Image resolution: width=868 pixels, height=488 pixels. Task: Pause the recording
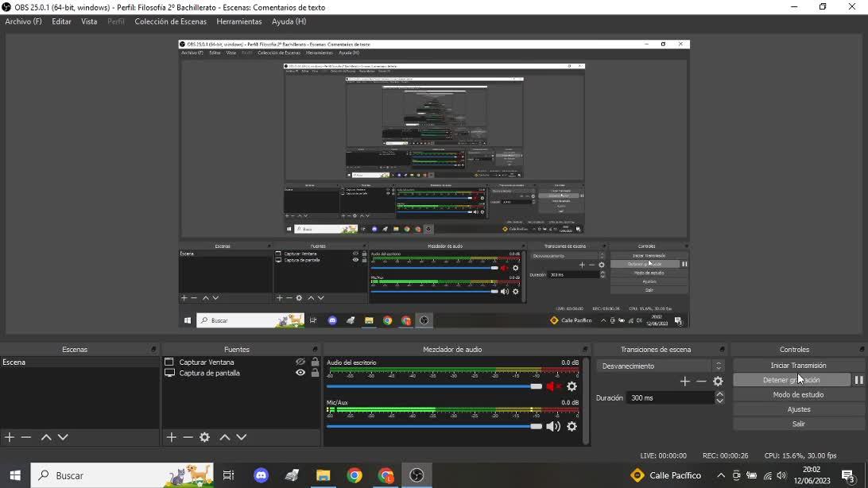click(858, 380)
